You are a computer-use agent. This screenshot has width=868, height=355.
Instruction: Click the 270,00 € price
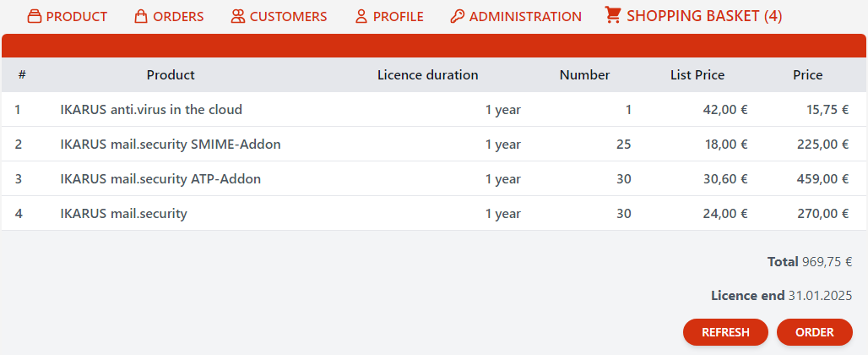pos(822,213)
